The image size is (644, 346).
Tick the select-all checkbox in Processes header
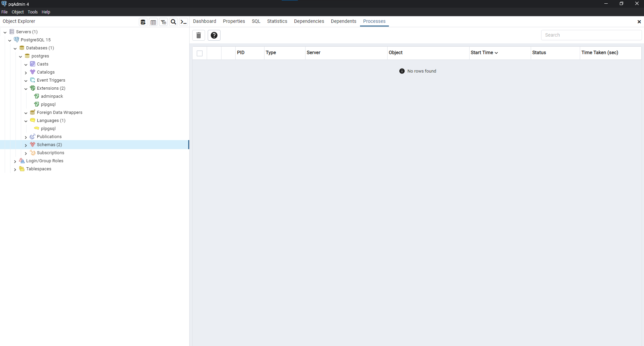[x=200, y=53]
